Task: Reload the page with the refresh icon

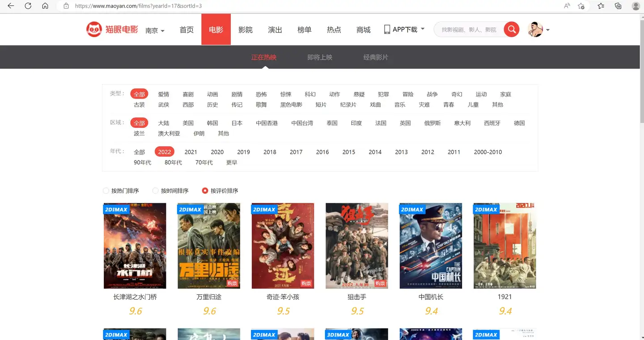Action: point(28,6)
